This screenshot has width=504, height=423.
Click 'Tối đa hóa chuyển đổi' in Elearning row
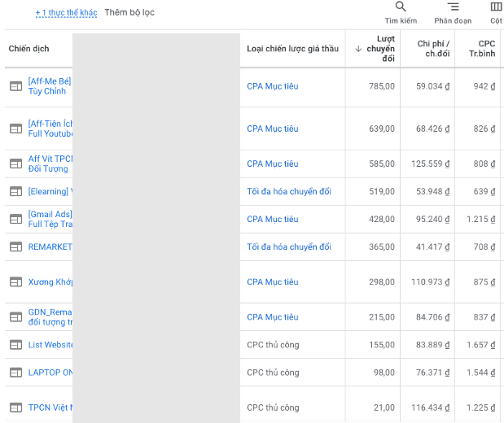pyautogui.click(x=289, y=191)
